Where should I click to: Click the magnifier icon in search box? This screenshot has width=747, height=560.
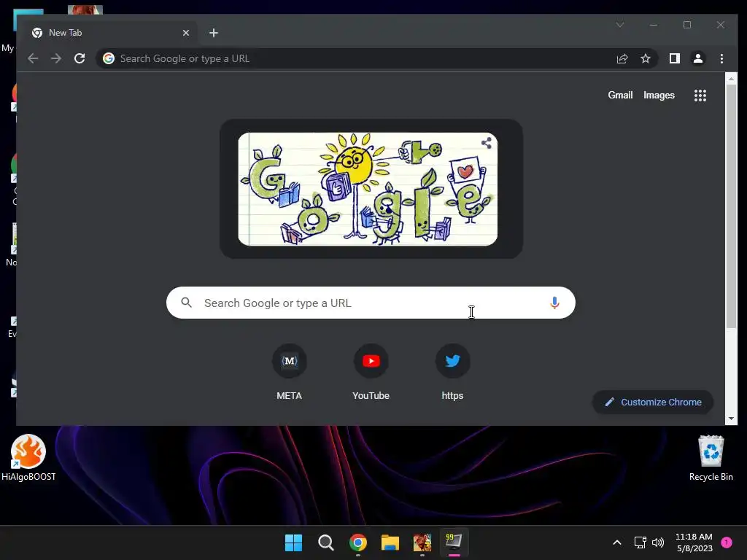(186, 303)
